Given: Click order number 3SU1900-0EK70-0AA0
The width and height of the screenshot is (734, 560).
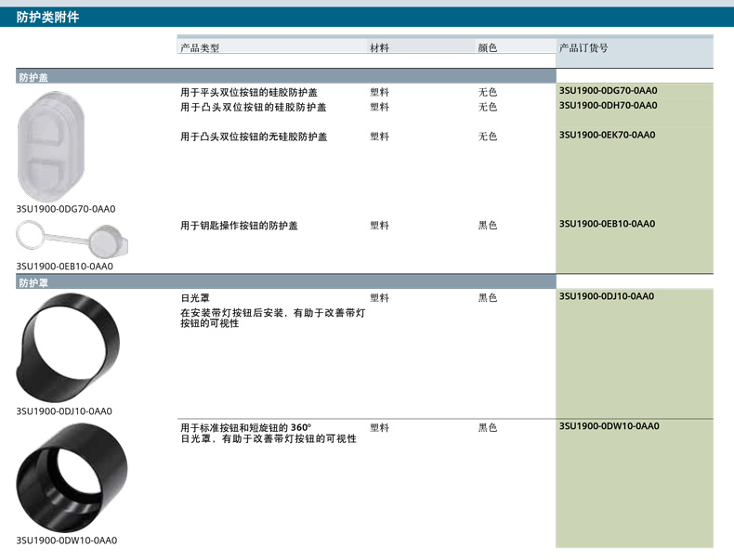Looking at the screenshot, I should [608, 136].
